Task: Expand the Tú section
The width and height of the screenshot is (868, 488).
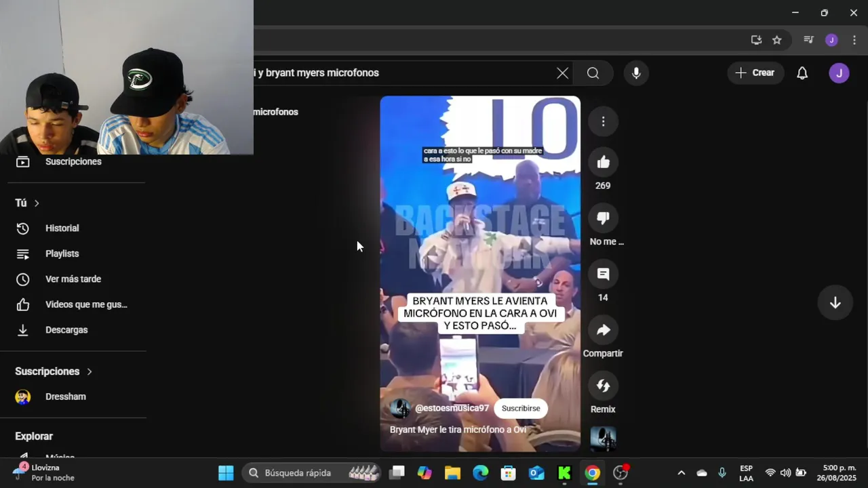Action: [27, 203]
